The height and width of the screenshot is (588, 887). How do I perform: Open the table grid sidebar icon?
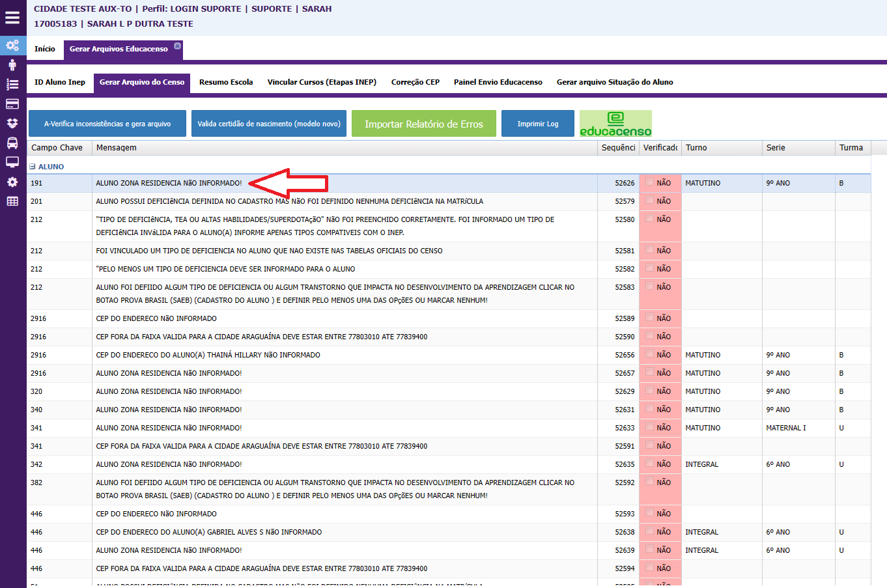(12, 201)
